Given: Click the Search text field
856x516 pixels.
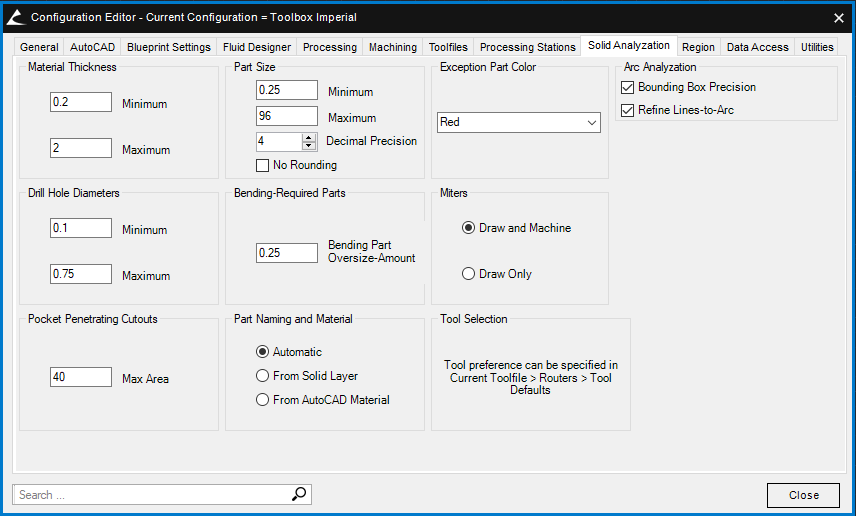Looking at the screenshot, I should coord(150,494).
